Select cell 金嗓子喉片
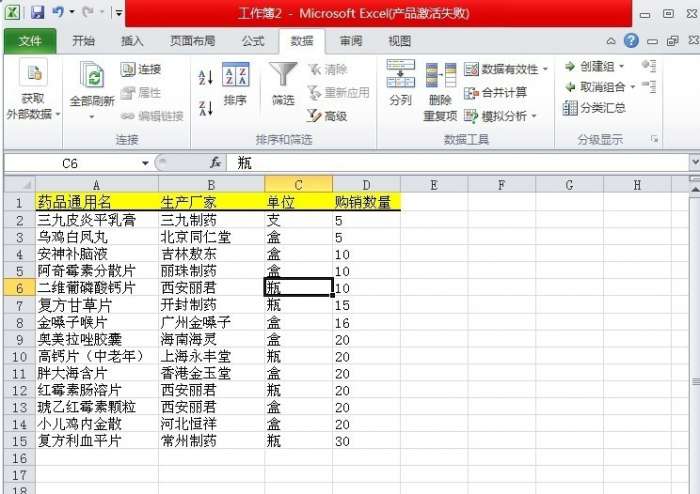 [x=97, y=322]
